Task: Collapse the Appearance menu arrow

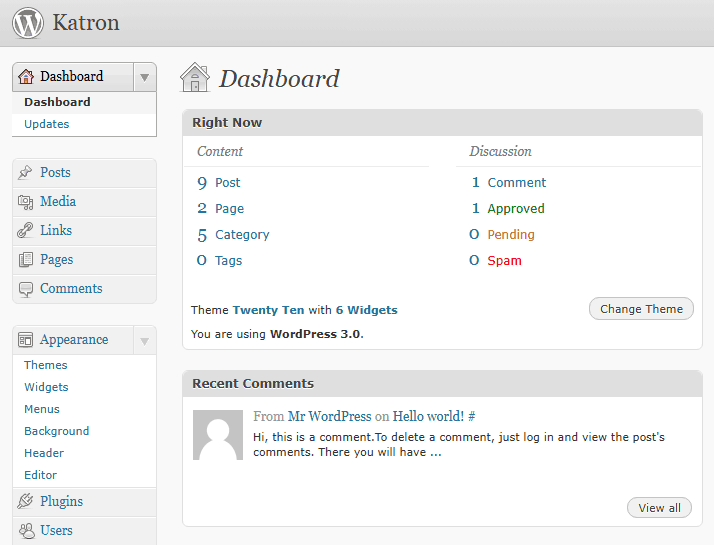Action: pyautogui.click(x=145, y=340)
